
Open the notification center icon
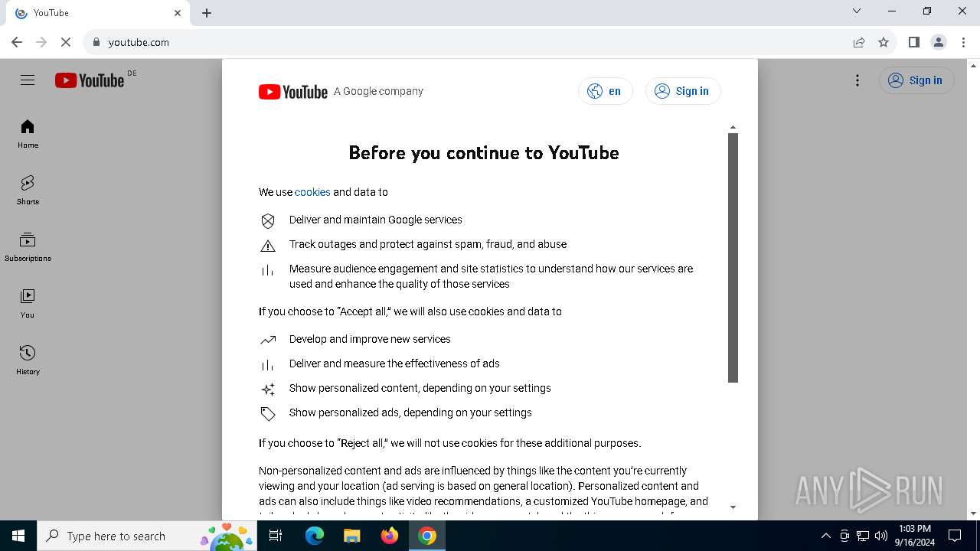pyautogui.click(x=955, y=536)
